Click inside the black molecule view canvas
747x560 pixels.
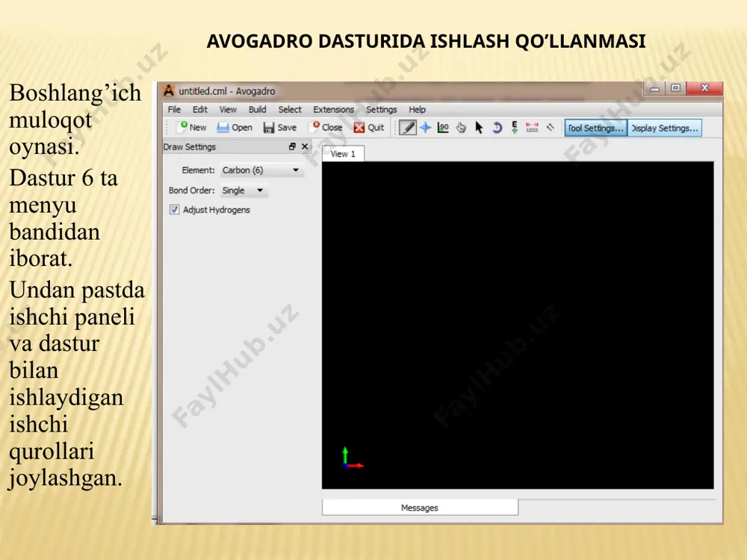click(518, 326)
